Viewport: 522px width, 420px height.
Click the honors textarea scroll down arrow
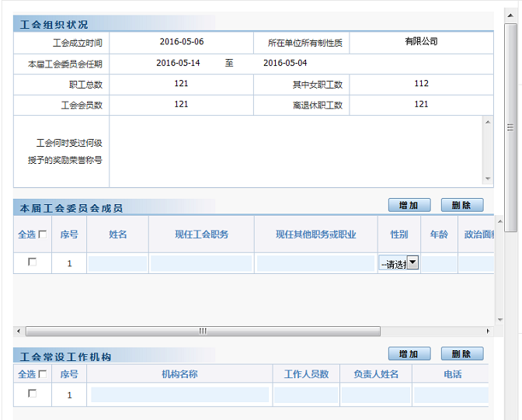(488, 179)
